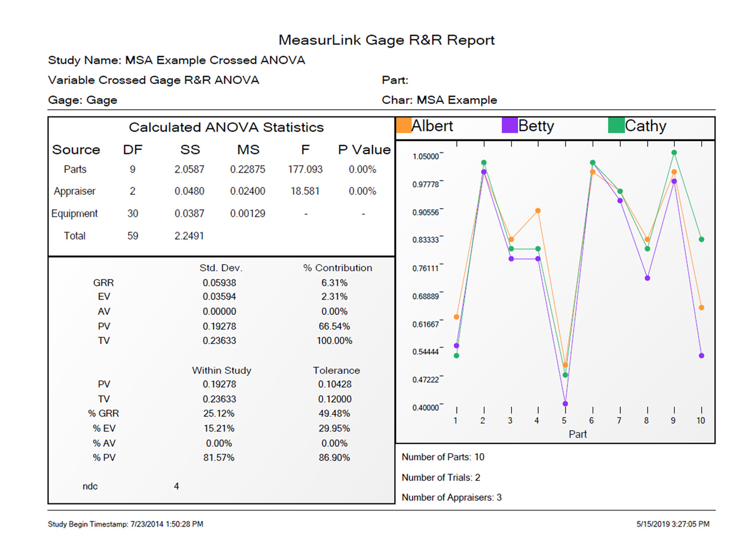Click the Parts F value 177.093
Screen dimensions: 747x560
click(305, 169)
